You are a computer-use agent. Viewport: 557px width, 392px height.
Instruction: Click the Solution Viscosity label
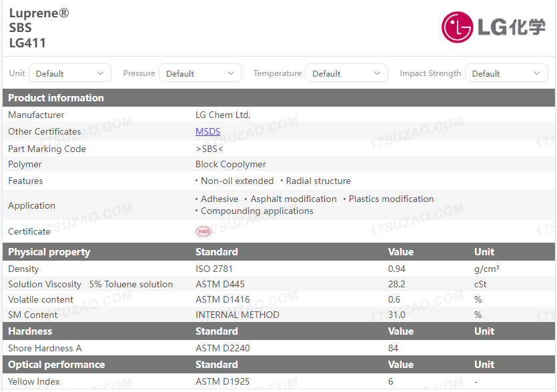coord(45,284)
